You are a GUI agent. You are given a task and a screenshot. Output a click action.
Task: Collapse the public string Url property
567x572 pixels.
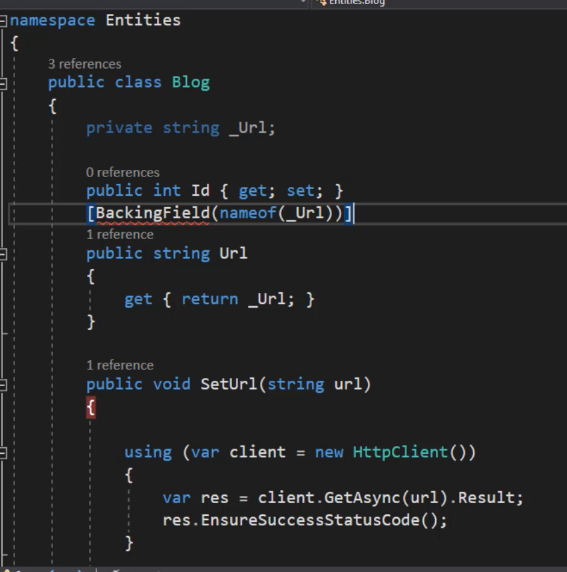click(3, 254)
